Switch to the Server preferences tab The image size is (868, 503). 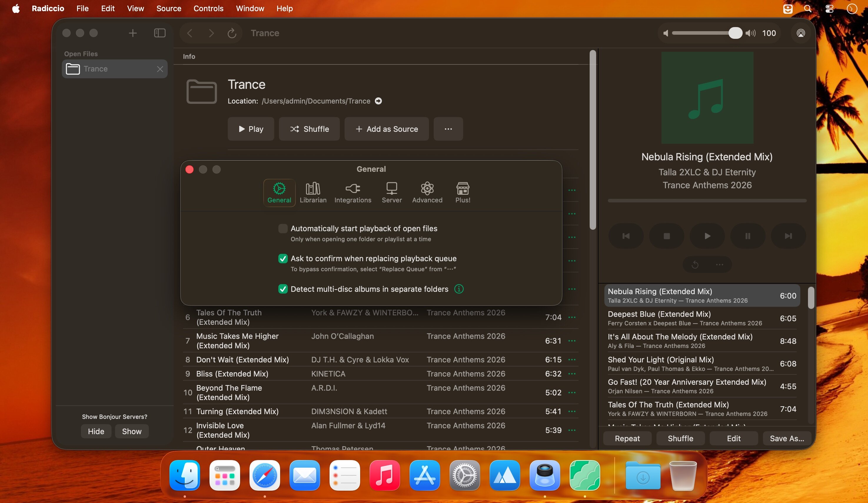coord(392,192)
